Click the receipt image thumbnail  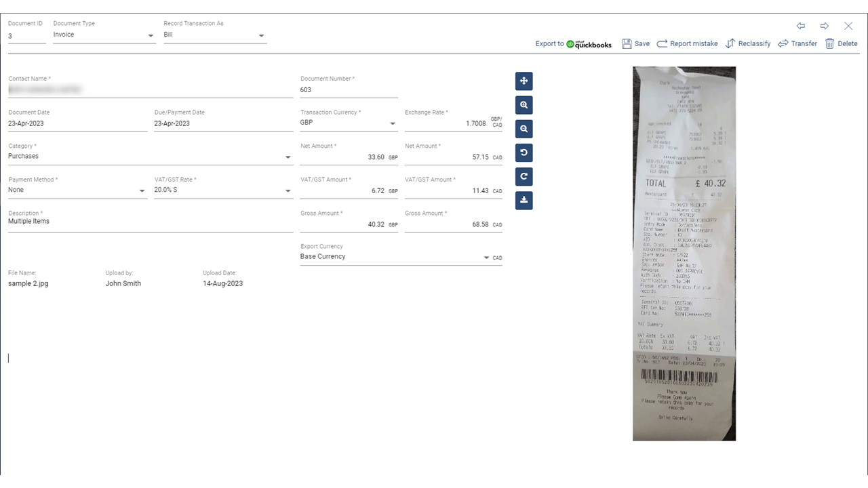click(x=684, y=253)
